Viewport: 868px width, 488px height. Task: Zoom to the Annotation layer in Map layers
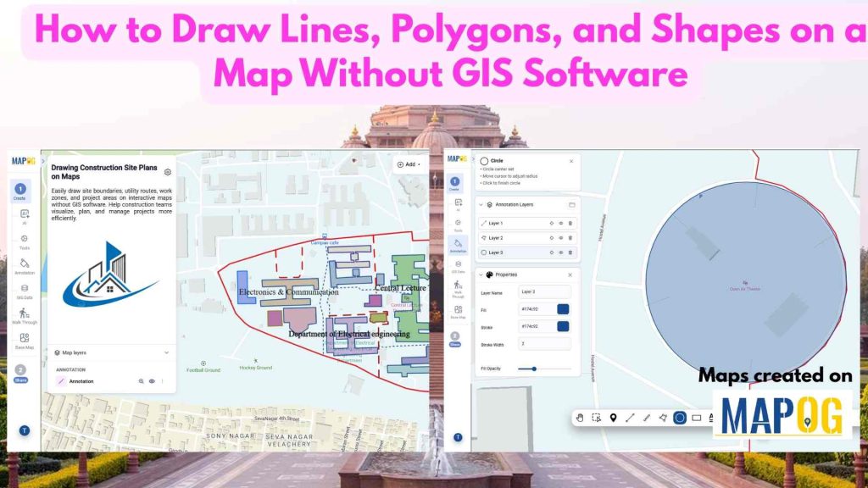(x=142, y=381)
